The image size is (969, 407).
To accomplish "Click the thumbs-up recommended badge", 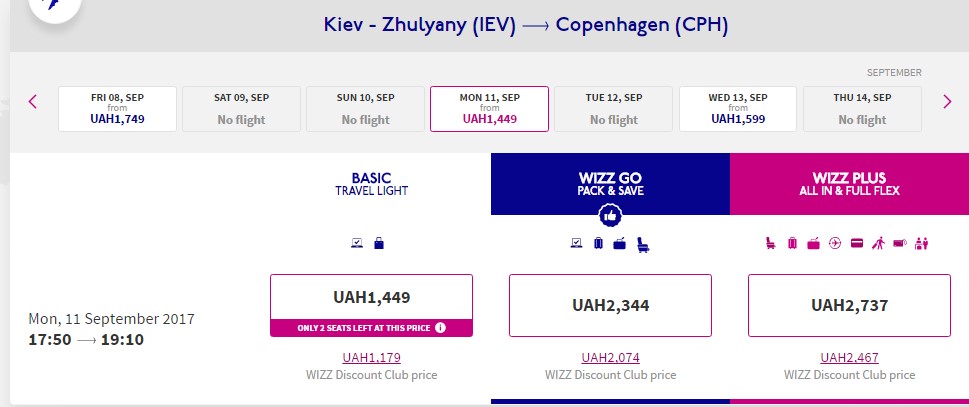I will tap(610, 215).
